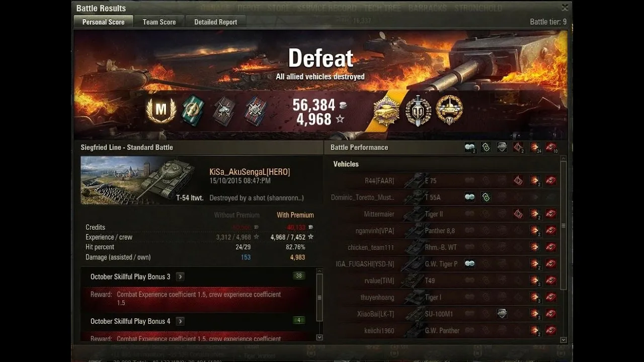Click player name KiSa_AkuSengaL[HERO]
Screen dimensions: 644x362
(x=250, y=172)
